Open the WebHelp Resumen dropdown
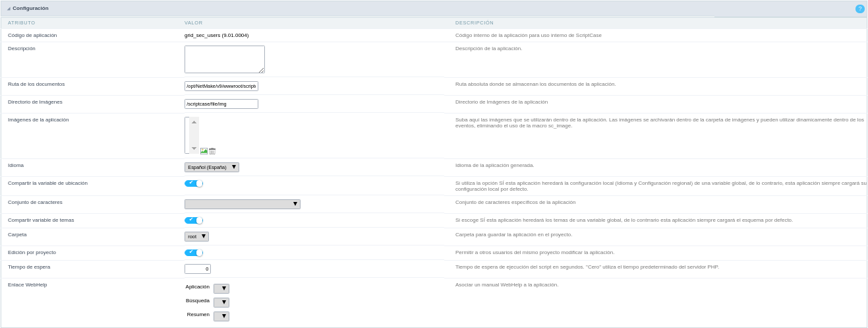This screenshot has width=868, height=328. (x=221, y=316)
